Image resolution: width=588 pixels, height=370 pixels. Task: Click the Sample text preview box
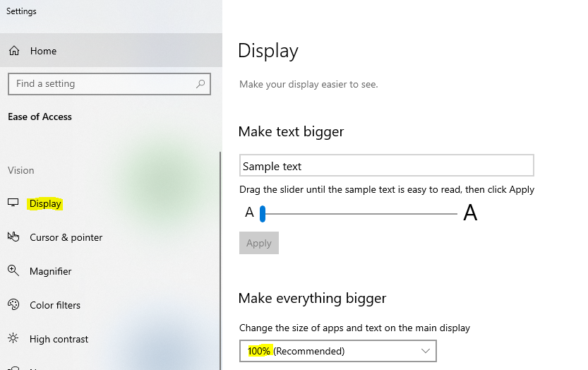tap(386, 166)
